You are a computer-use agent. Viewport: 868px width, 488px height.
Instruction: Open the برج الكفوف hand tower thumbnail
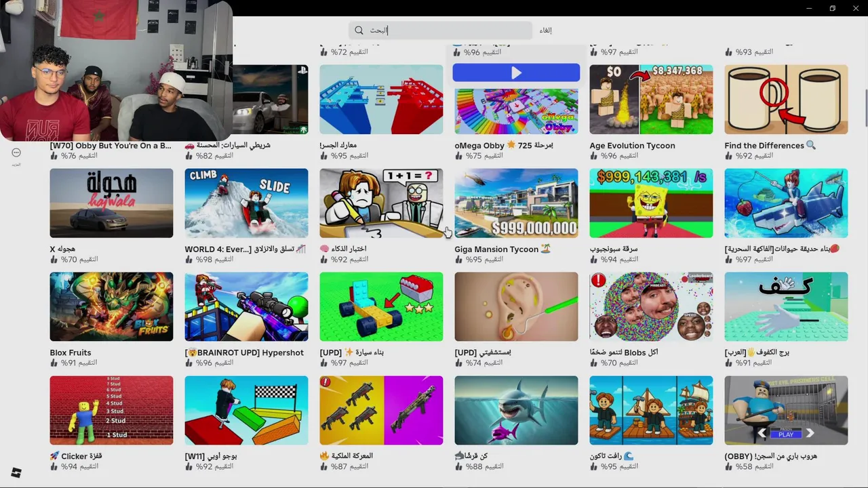point(786,307)
